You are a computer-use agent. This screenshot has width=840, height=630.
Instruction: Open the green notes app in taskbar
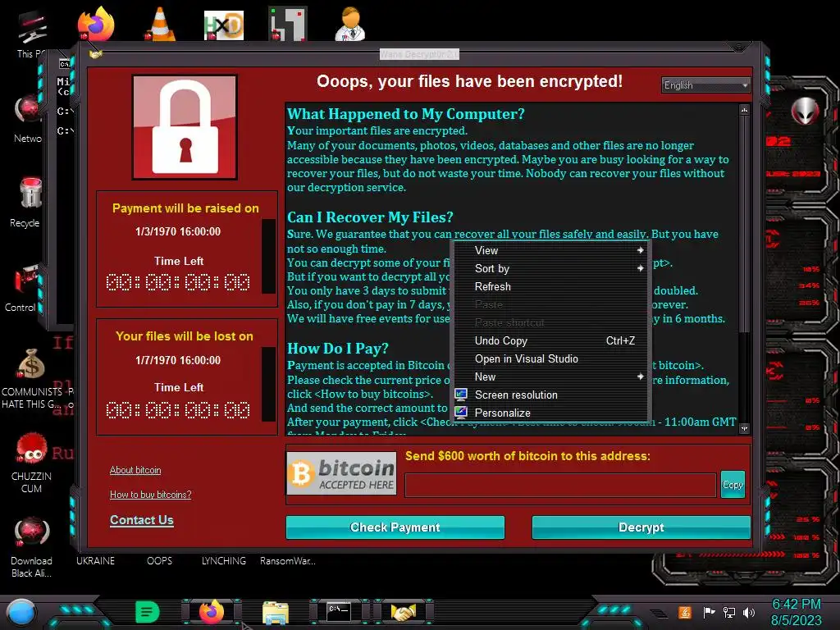point(148,612)
